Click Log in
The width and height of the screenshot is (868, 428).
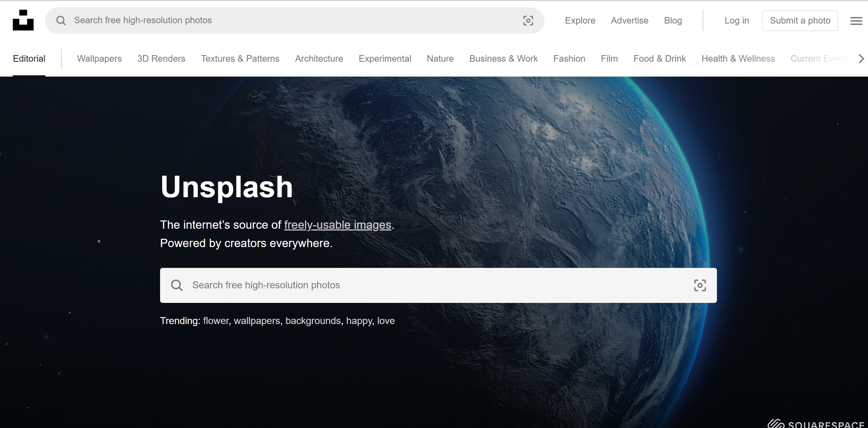(737, 20)
